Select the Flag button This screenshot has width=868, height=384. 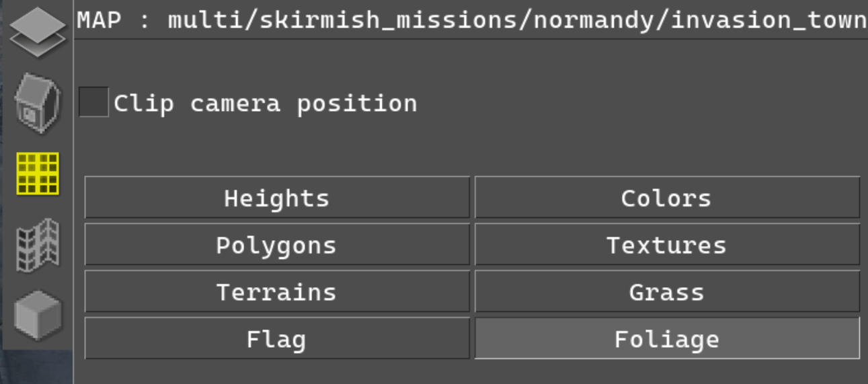tap(277, 339)
